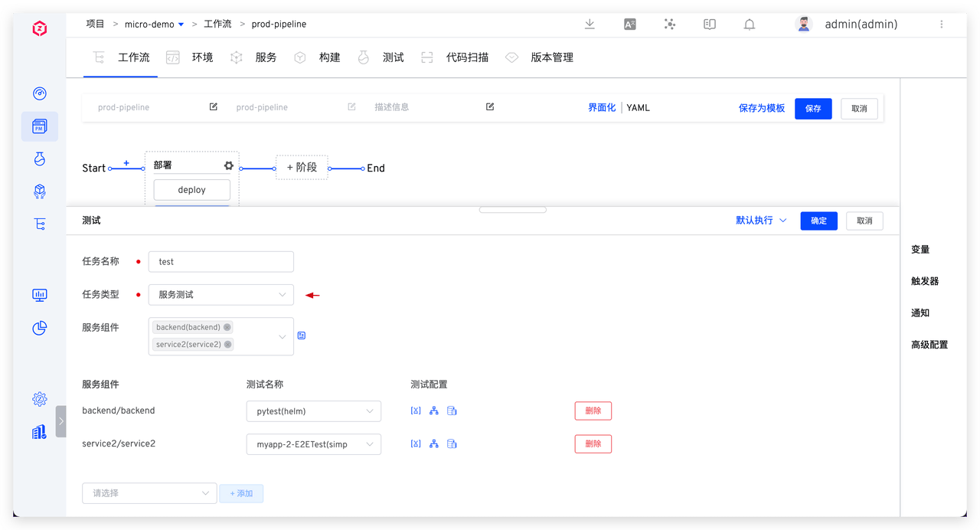
Task: Click the gear on the 部署 stage
Action: 228,165
